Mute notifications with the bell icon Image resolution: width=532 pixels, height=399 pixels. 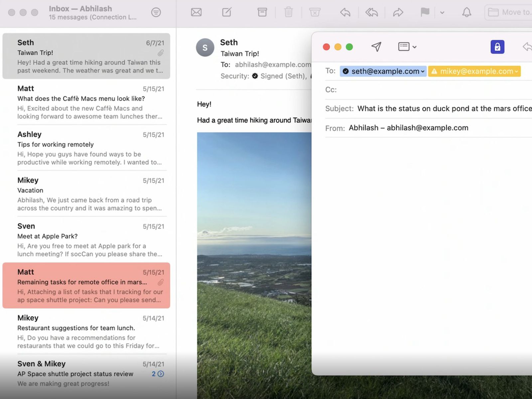(x=466, y=13)
